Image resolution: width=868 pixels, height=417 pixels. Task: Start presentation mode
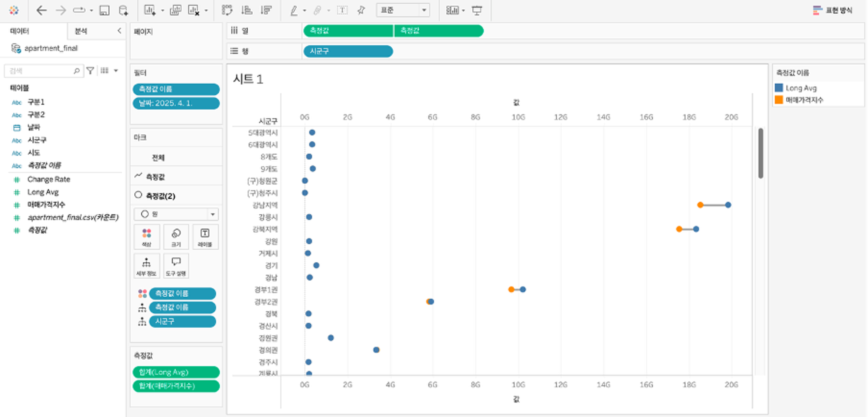pos(477,11)
